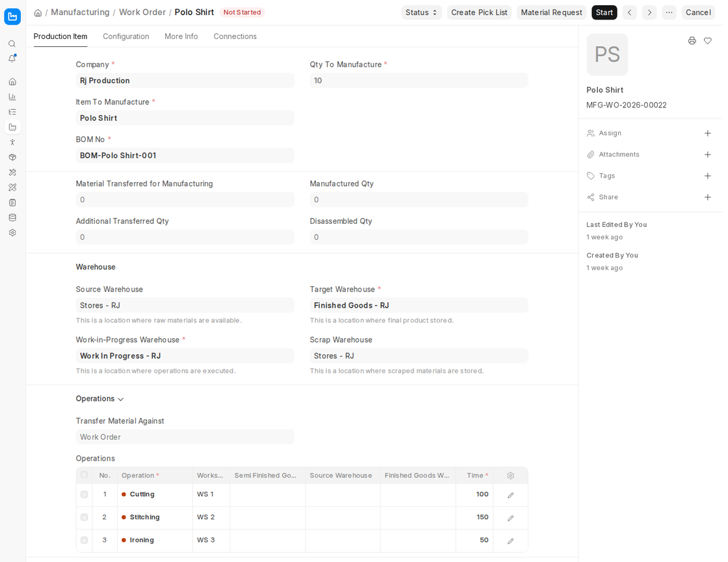Click the breadcrumb home icon
728x562 pixels.
point(38,12)
